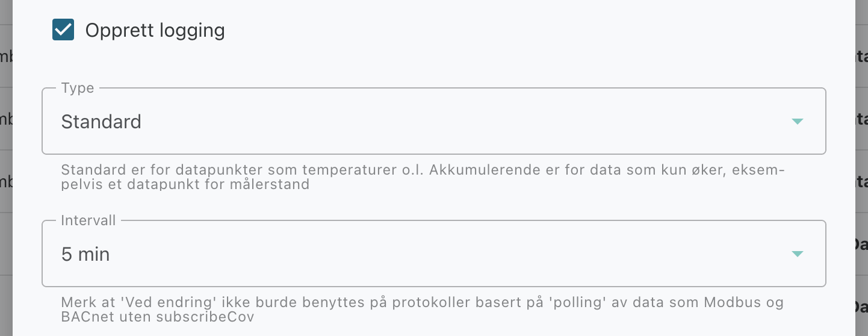Viewport: 868px width, 336px height.
Task: Select the '5 min' value text
Action: pos(85,254)
